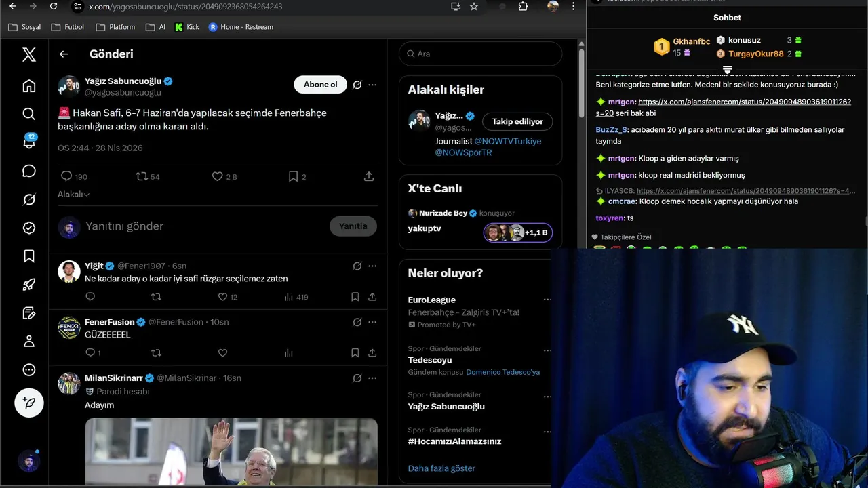
Task: Grok explain icon on Yağız's post
Action: [357, 85]
